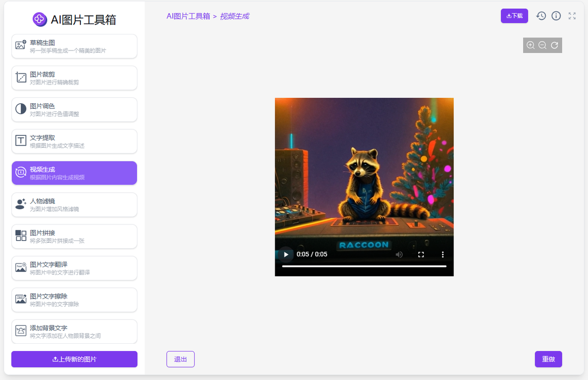The height and width of the screenshot is (380, 588).
Task: Click the 下载 download button
Action: [514, 16]
